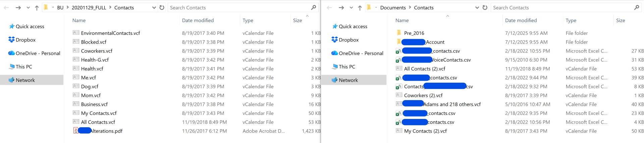Go up one folder in right window
This screenshot has height=143, width=644.
[360, 8]
